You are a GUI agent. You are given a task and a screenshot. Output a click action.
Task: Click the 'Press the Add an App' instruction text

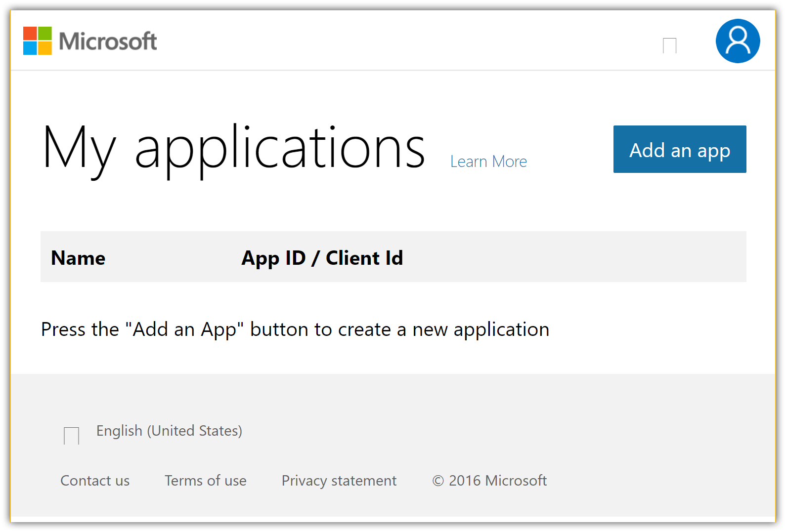click(x=295, y=329)
